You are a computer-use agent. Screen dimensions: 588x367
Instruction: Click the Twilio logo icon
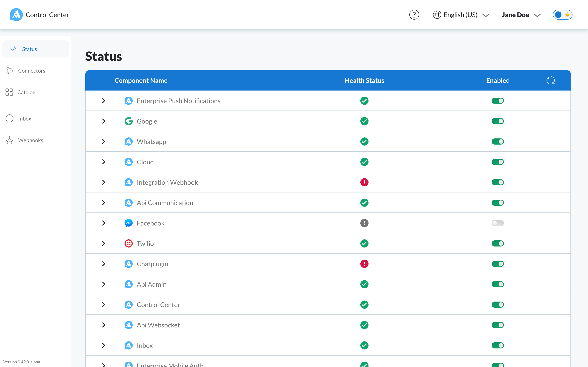(129, 243)
